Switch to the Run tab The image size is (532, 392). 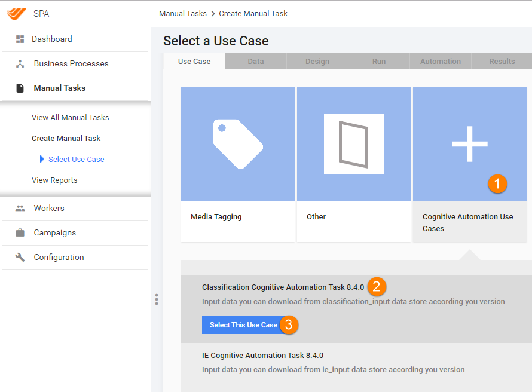click(378, 62)
